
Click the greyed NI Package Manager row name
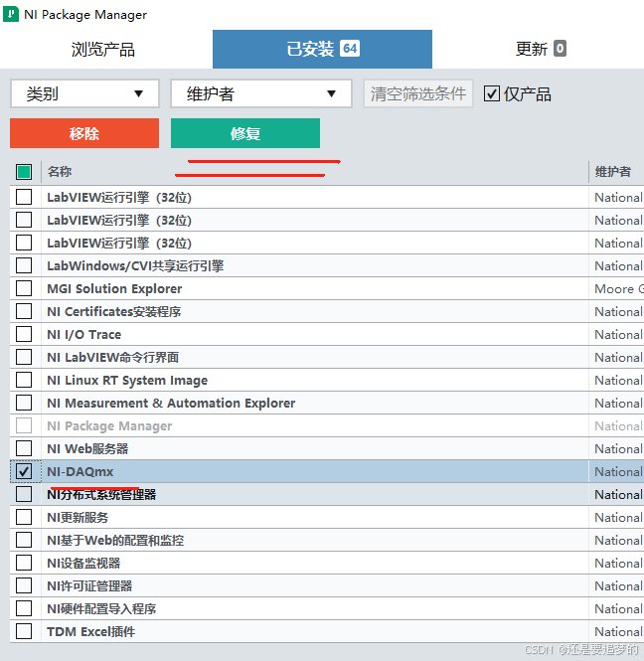(x=109, y=425)
